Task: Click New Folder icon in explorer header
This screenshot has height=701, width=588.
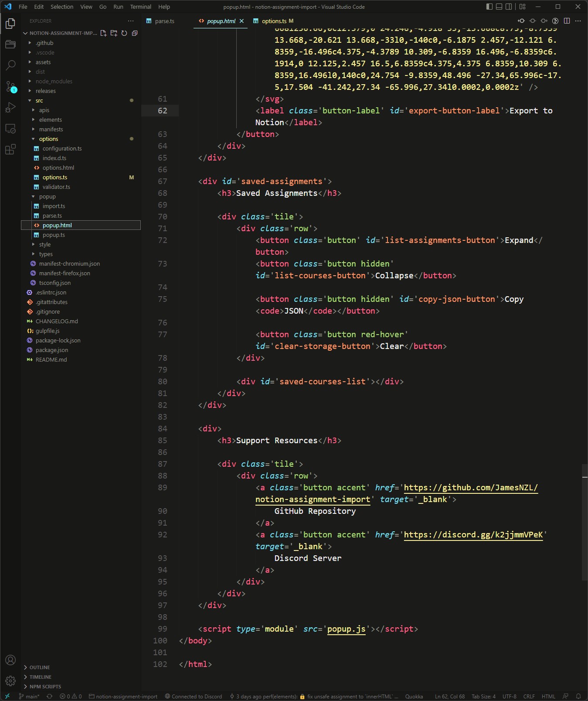Action: click(x=114, y=33)
